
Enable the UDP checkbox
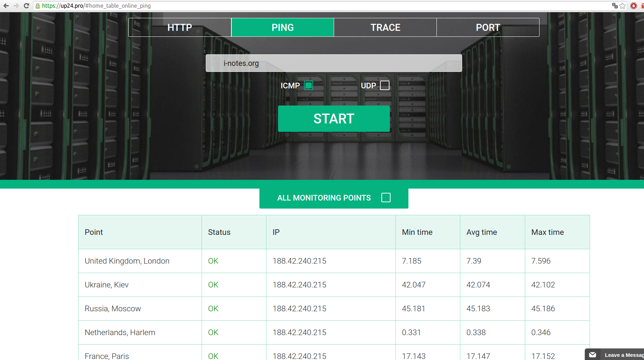[385, 86]
